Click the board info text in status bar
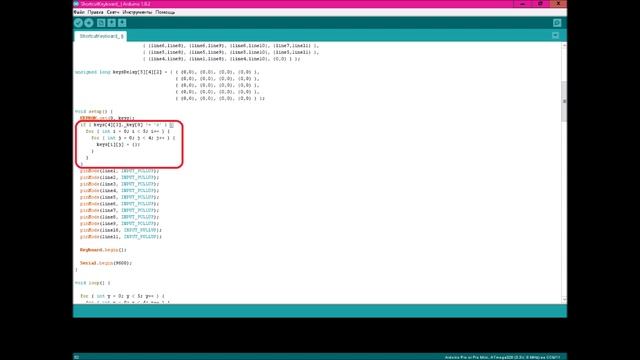Screen dimensions: 640x360 pos(502,357)
